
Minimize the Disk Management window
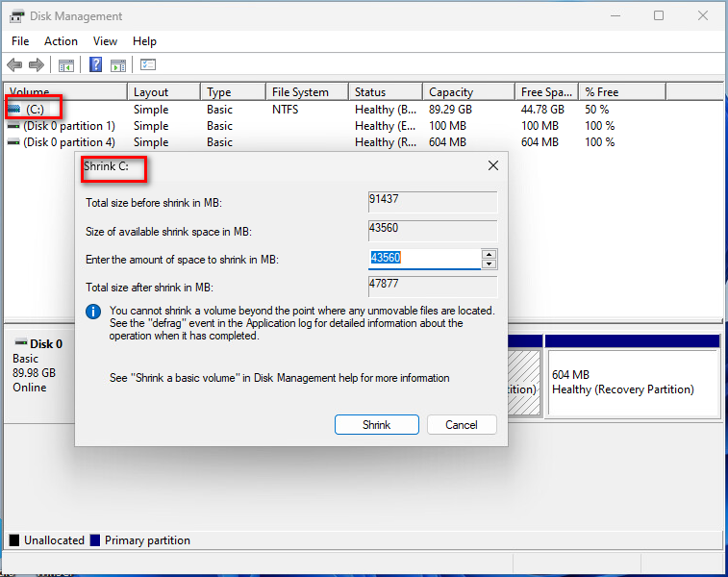[x=615, y=15]
